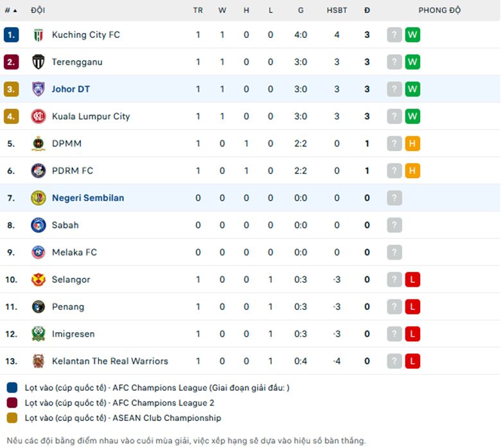Image resolution: width=501 pixels, height=448 pixels.
Task: Sort table by the # rank column arrow
Action: click(11, 10)
